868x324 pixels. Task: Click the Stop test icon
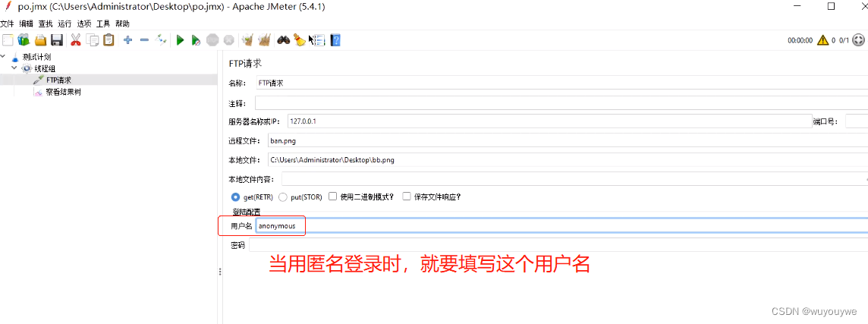point(212,40)
